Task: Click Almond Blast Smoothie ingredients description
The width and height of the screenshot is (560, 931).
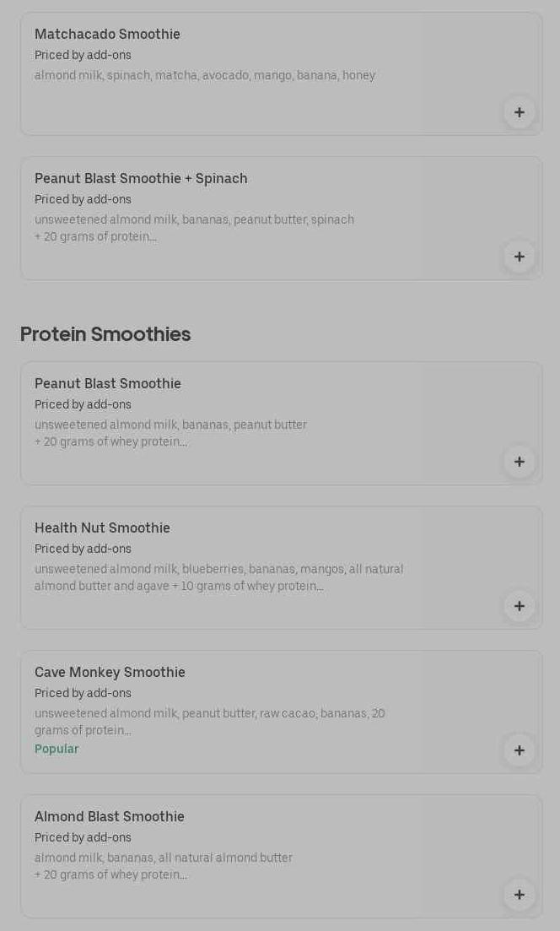Action: tap(163, 866)
